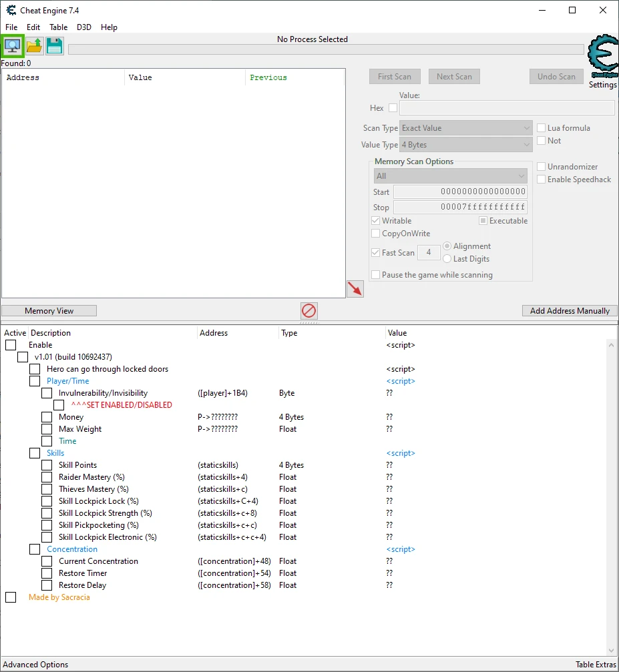The width and height of the screenshot is (619, 672).
Task: Click the Fast Scan alignment value field
Action: 429,252
